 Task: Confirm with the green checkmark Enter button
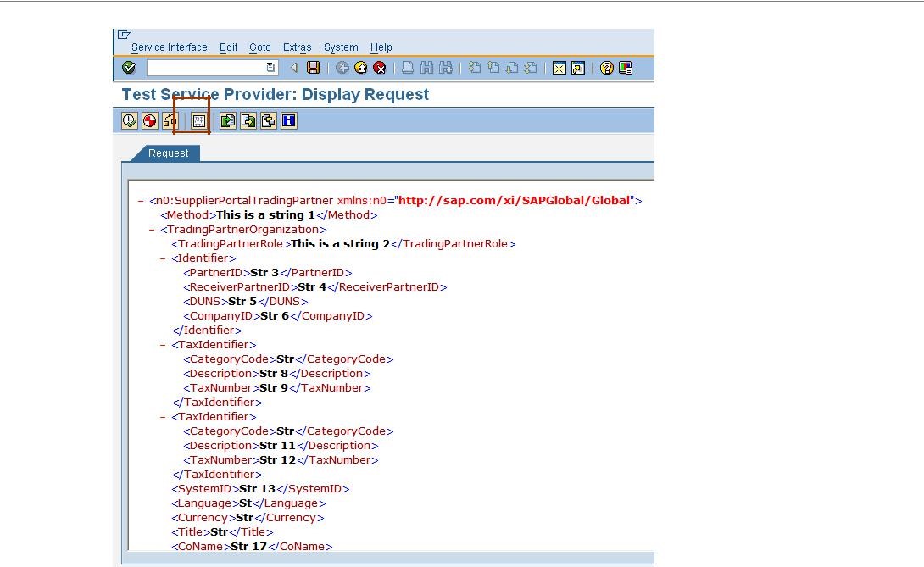tap(129, 67)
